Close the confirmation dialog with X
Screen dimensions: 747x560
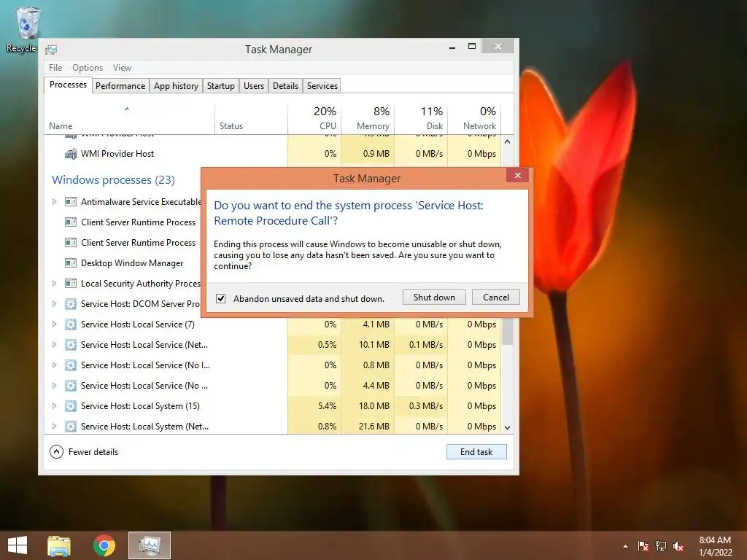pyautogui.click(x=518, y=176)
